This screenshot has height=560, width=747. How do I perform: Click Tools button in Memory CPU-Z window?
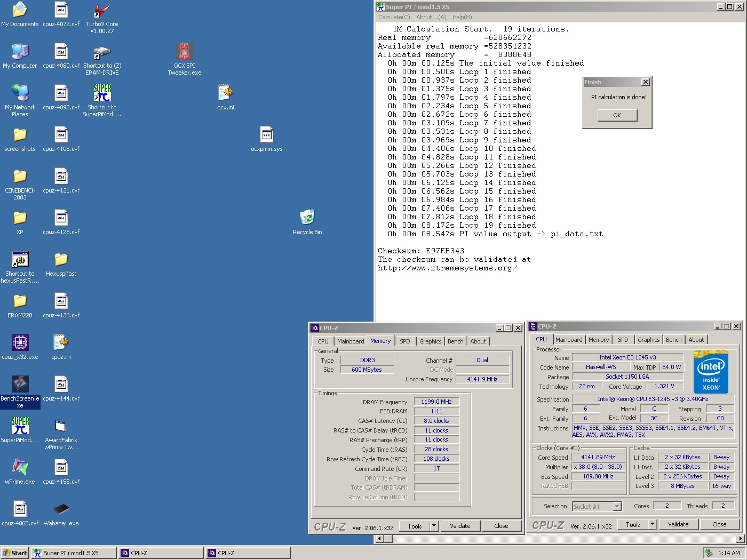pyautogui.click(x=415, y=526)
